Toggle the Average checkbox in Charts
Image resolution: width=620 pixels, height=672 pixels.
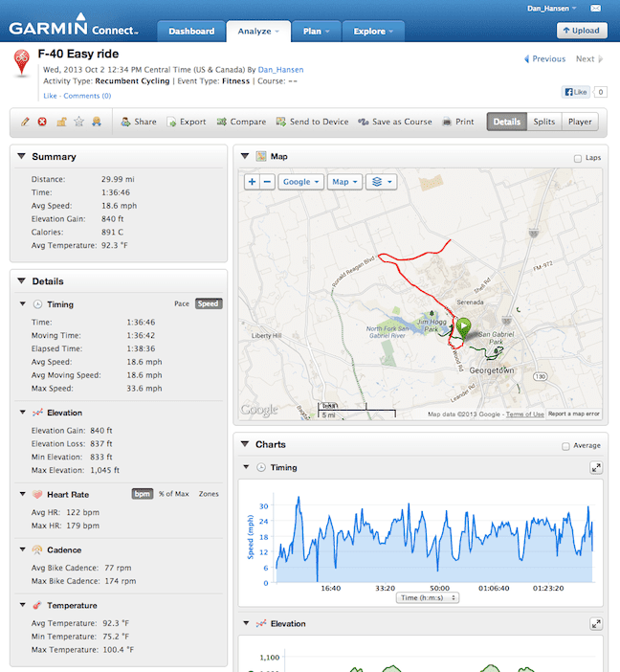(566, 446)
